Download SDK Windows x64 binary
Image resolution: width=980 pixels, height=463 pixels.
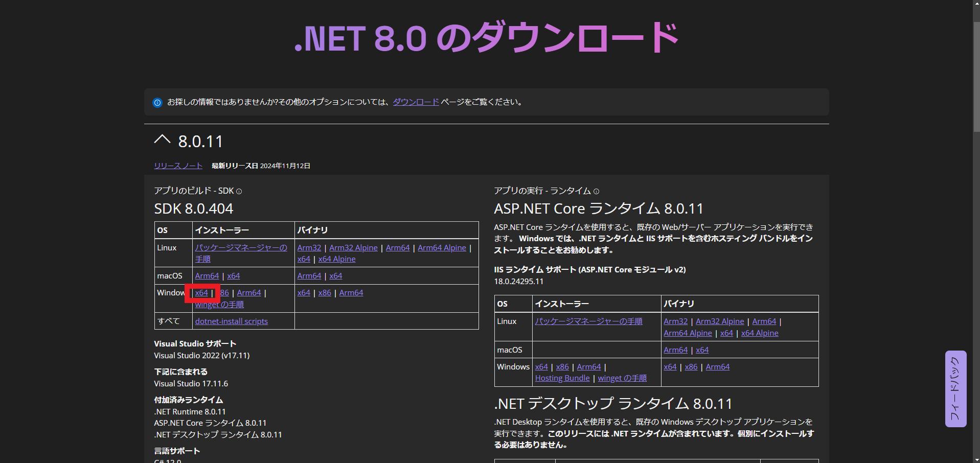304,292
